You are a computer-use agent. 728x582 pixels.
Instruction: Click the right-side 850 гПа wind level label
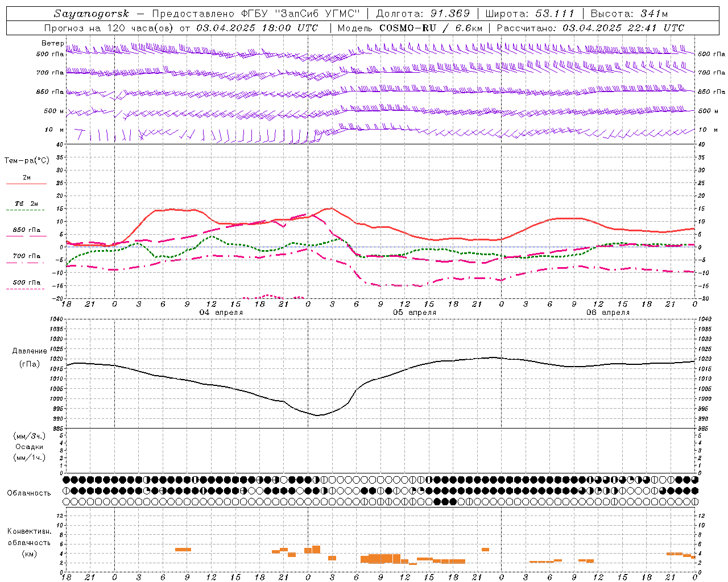(712, 92)
